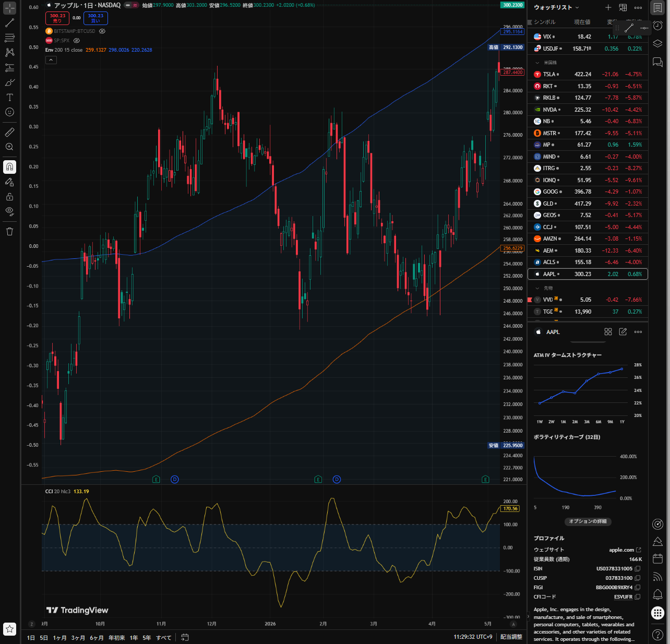The image size is (670, 644).
Task: Open the forecasting and measurement tools
Action: [x=9, y=68]
